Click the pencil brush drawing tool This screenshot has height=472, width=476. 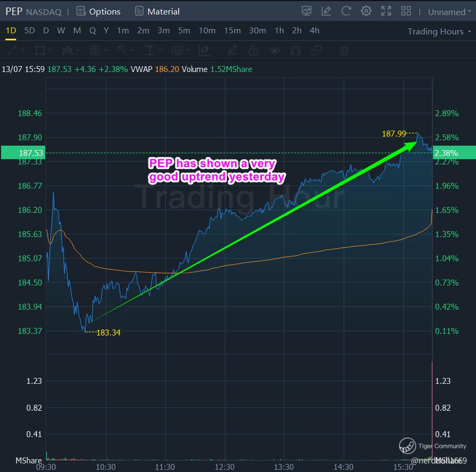pos(232,50)
